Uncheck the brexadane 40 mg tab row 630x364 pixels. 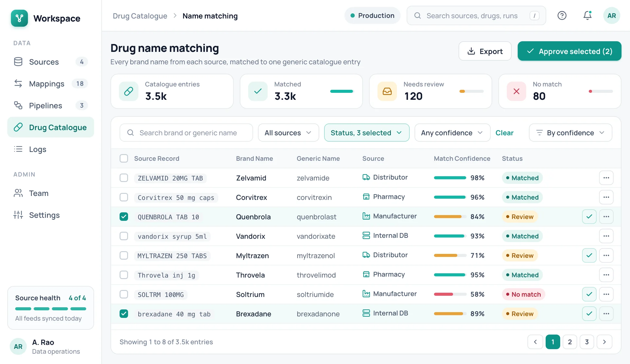[124, 314]
